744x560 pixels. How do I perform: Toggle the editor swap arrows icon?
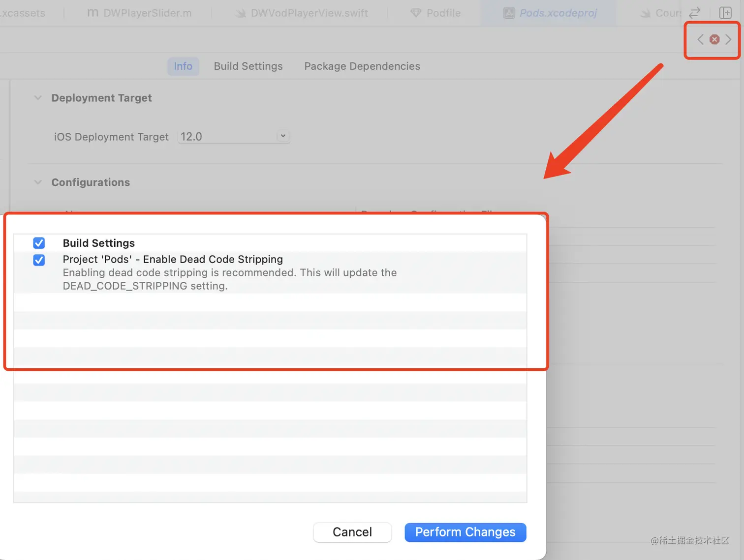[695, 13]
